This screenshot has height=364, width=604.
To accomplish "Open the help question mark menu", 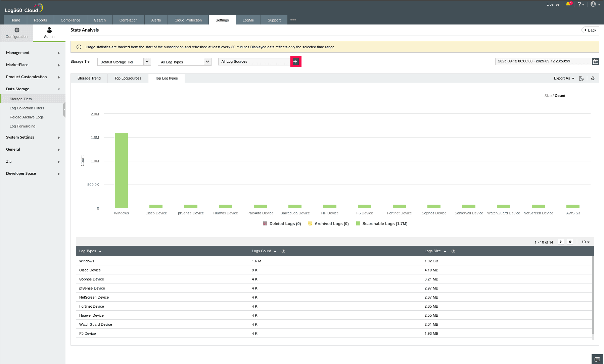I will click(581, 4).
